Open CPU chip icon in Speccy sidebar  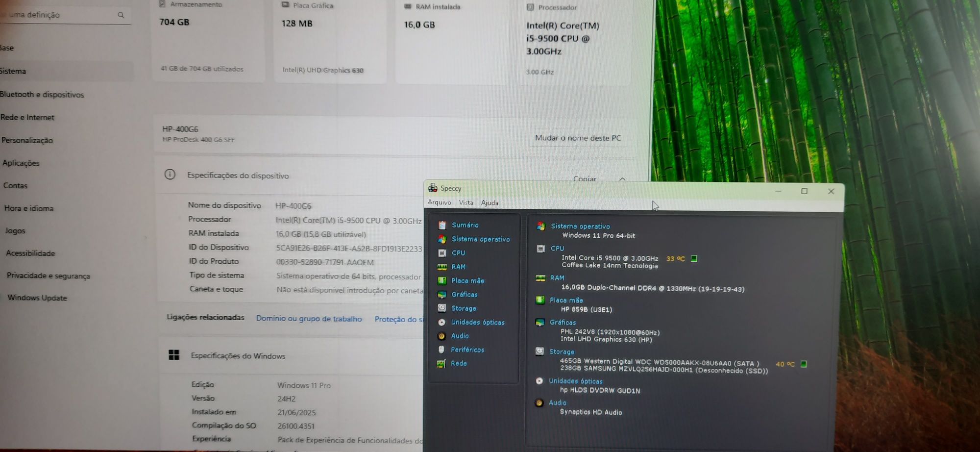coord(442,253)
